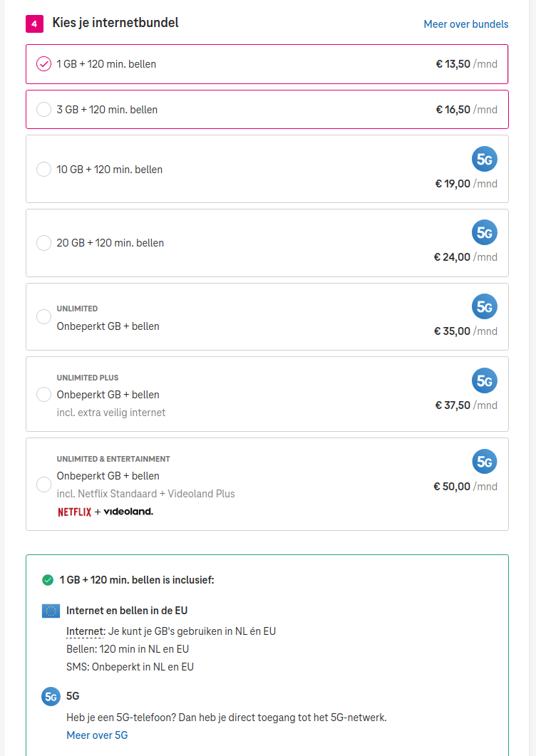Click 5G badge on Unlimited & Entertainment bundle

(485, 462)
